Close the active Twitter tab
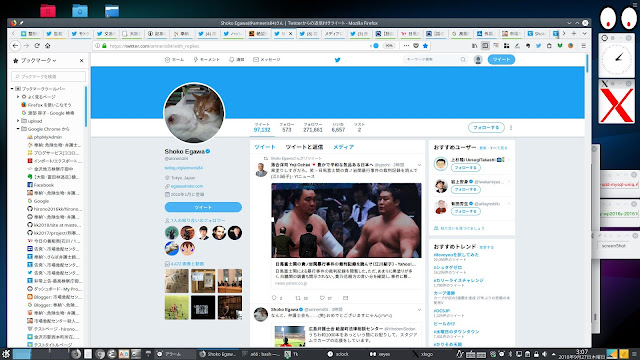Screen dimensions: 640x360 click(291, 34)
